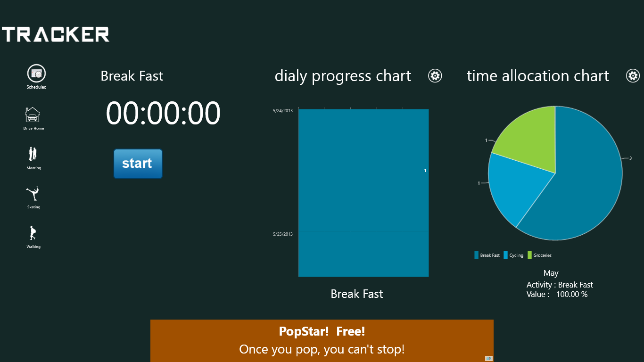The image size is (644, 362).
Task: Choose the Meeting activity icon
Action: point(33,154)
